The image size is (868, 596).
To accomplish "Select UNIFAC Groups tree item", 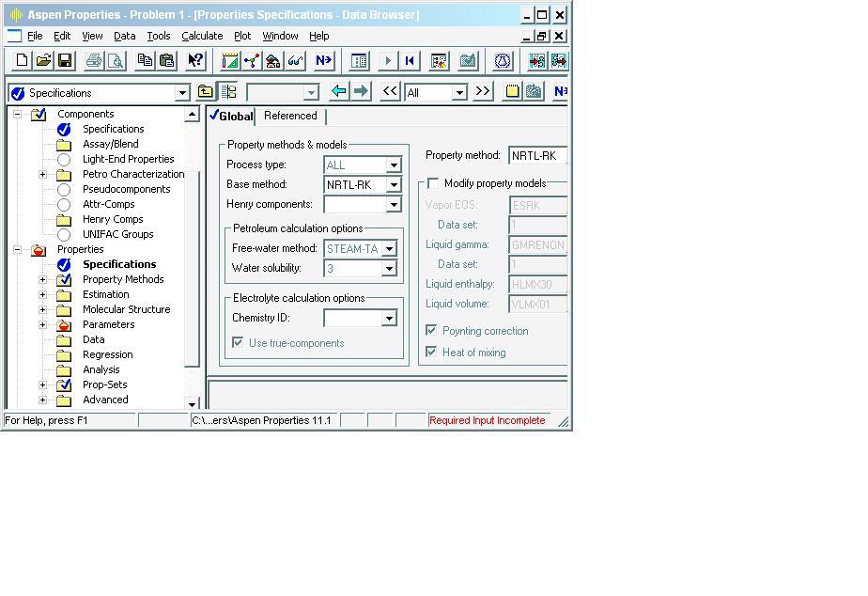I will [118, 234].
